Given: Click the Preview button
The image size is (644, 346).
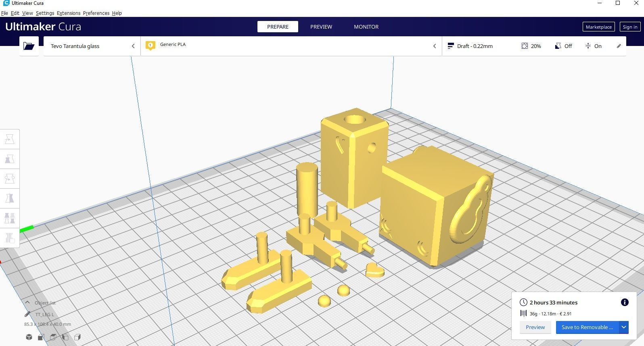Looking at the screenshot, I should pos(535,327).
